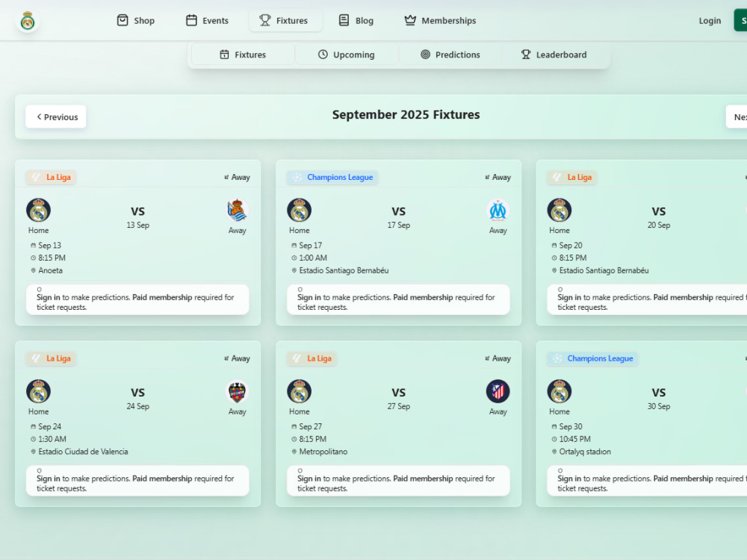The image size is (747, 560).
Task: Click the Real Madrid crest on the 27 Sep card
Action: click(x=300, y=391)
